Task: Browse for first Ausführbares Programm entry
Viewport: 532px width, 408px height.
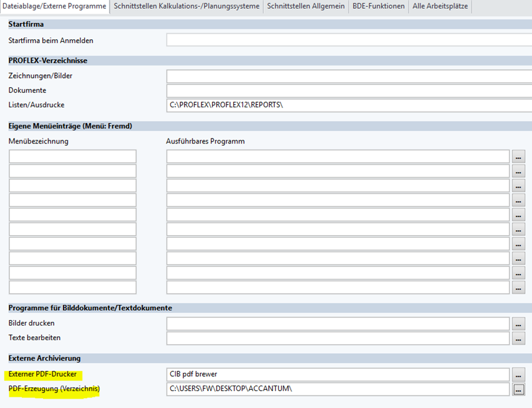Action: tap(518, 157)
